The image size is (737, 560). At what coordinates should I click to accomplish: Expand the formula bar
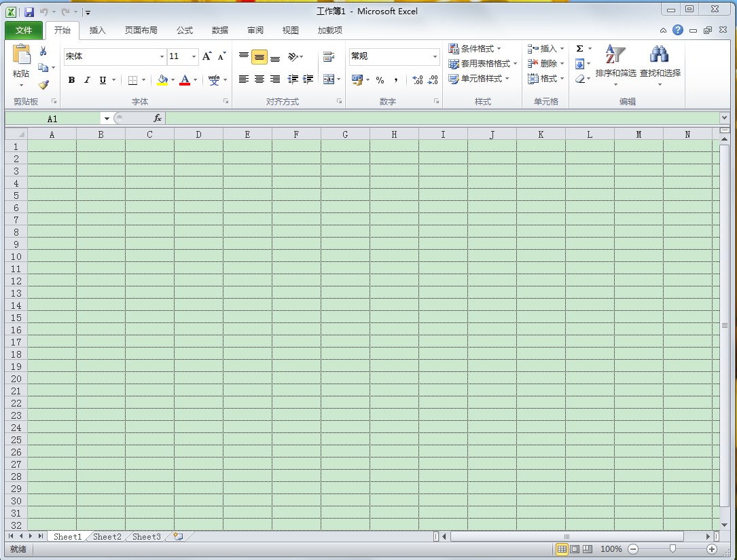pos(724,118)
